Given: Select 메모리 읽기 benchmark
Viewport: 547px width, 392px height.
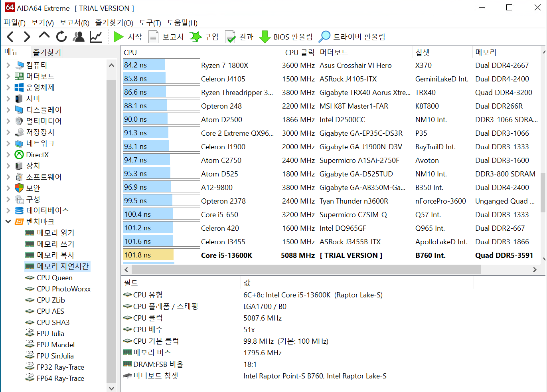Looking at the screenshot, I should [55, 233].
